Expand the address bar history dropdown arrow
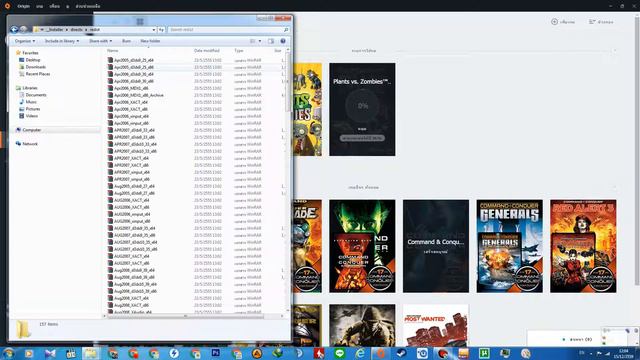Screen dimensions: 640x360 [x=153, y=30]
